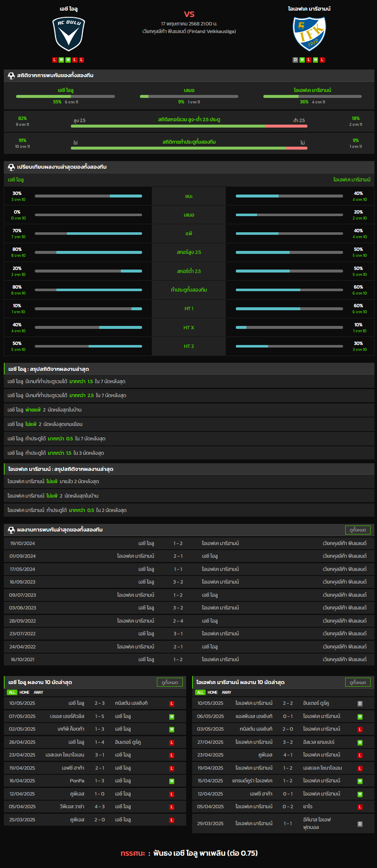Click the both-teams-to-score statistics bar
Image resolution: width=377 pixels, height=868 pixels.
pyautogui.click(x=189, y=148)
